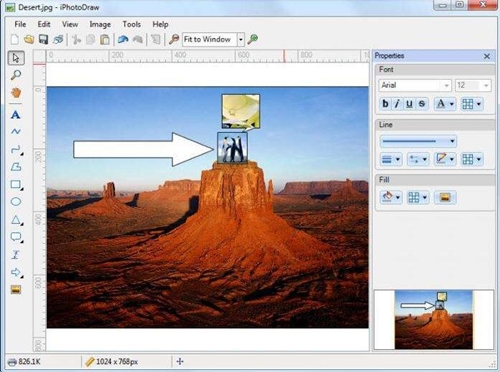This screenshot has height=372, width=500.
Task: Open the Image menu
Action: 100,24
